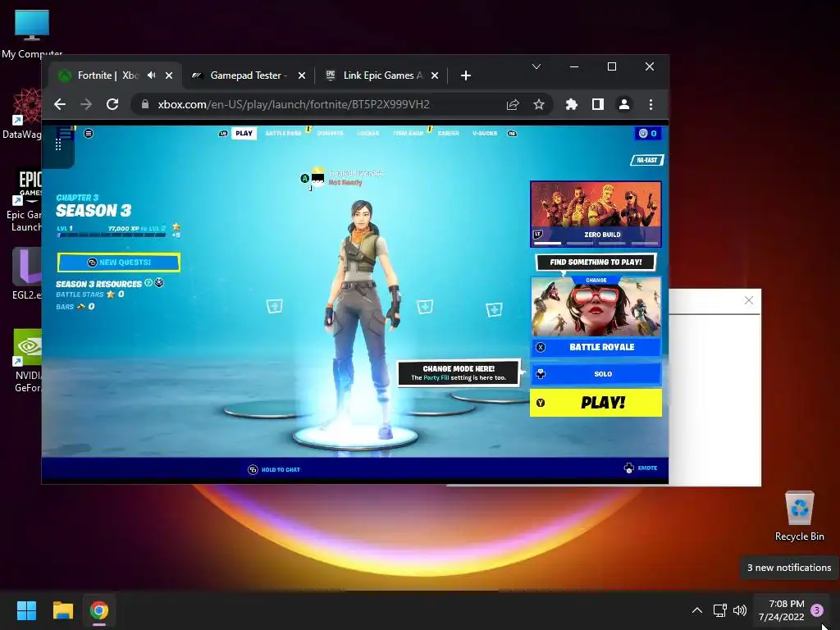Open the Zero Build featured tile
This screenshot has width=840, height=630.
596,214
